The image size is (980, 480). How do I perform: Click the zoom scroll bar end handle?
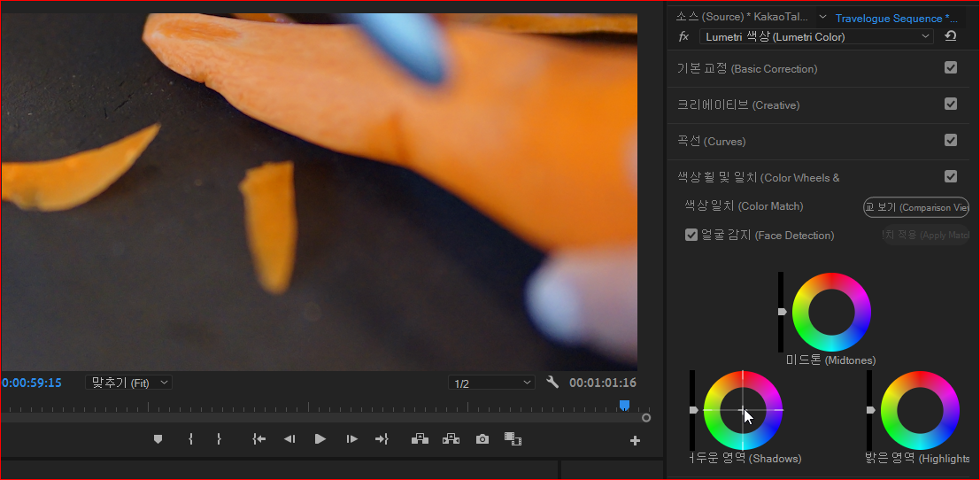pyautogui.click(x=646, y=417)
